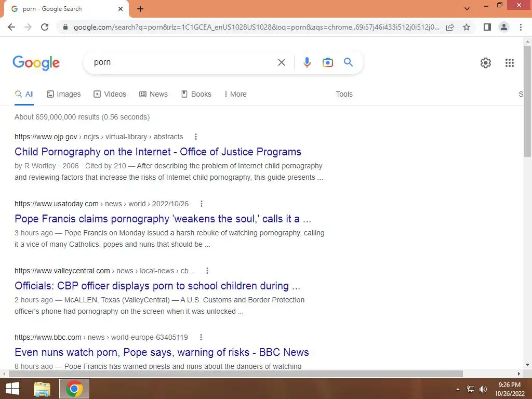Image resolution: width=532 pixels, height=399 pixels.
Task: Click the scroll right arrow
Action: click(519, 374)
